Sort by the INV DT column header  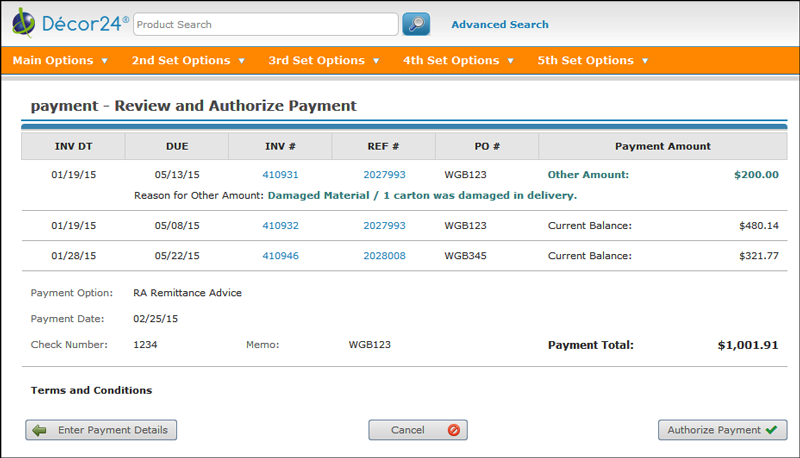[x=73, y=146]
